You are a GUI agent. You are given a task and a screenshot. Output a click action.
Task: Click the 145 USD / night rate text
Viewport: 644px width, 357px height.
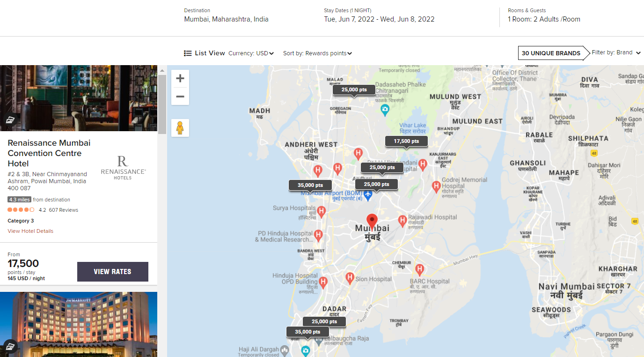click(x=26, y=278)
